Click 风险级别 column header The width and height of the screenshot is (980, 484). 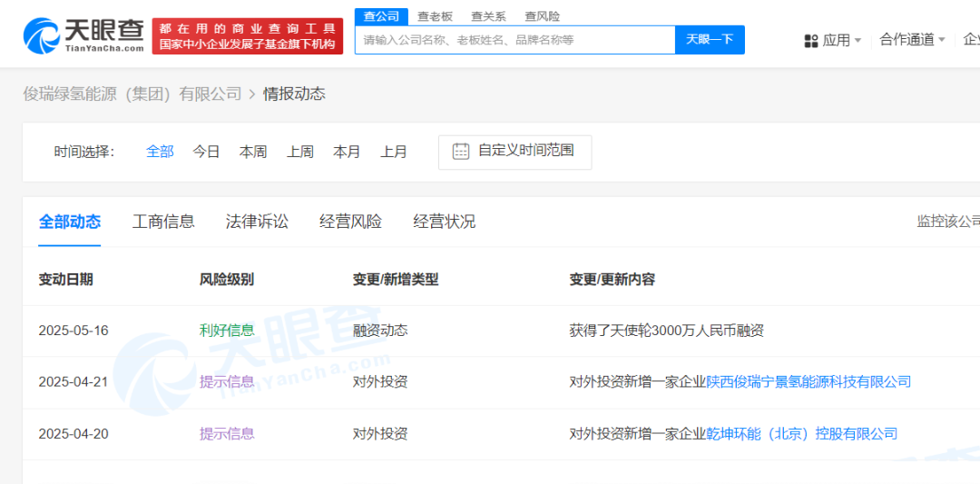coord(227,280)
